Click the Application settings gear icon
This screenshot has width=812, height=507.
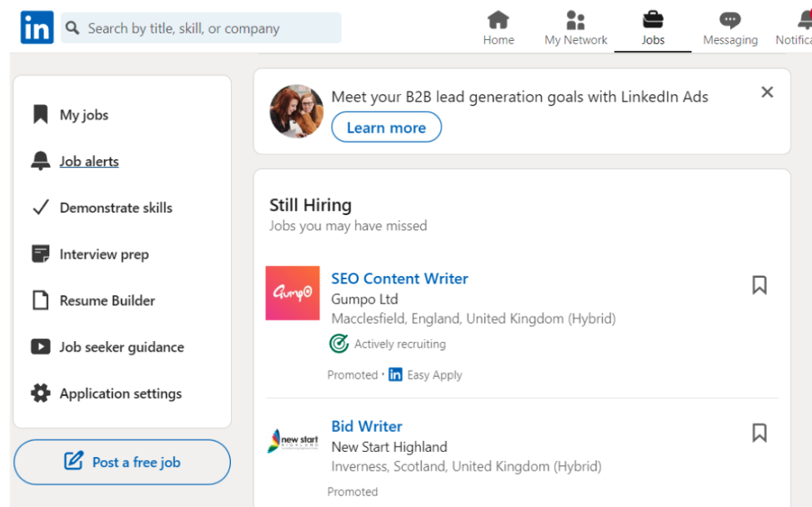40,393
